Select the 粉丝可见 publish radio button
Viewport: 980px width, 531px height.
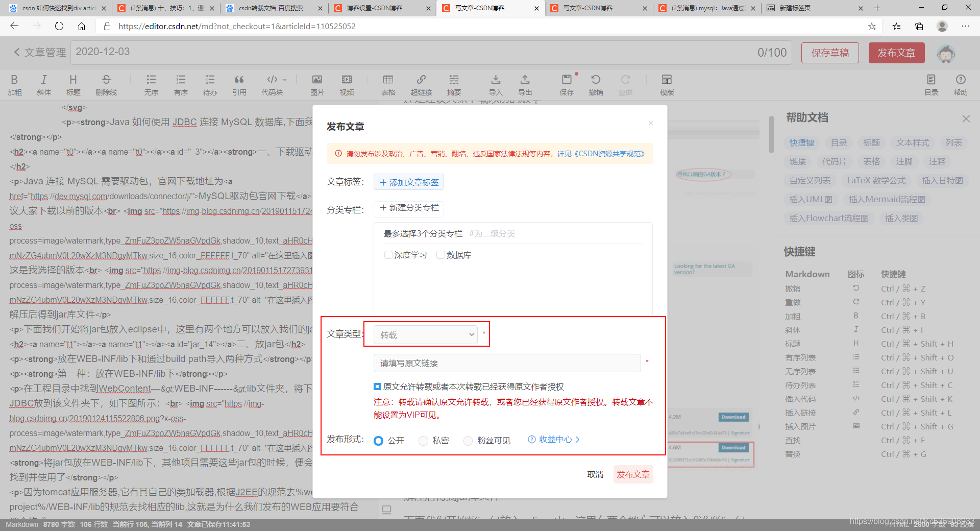[468, 441]
